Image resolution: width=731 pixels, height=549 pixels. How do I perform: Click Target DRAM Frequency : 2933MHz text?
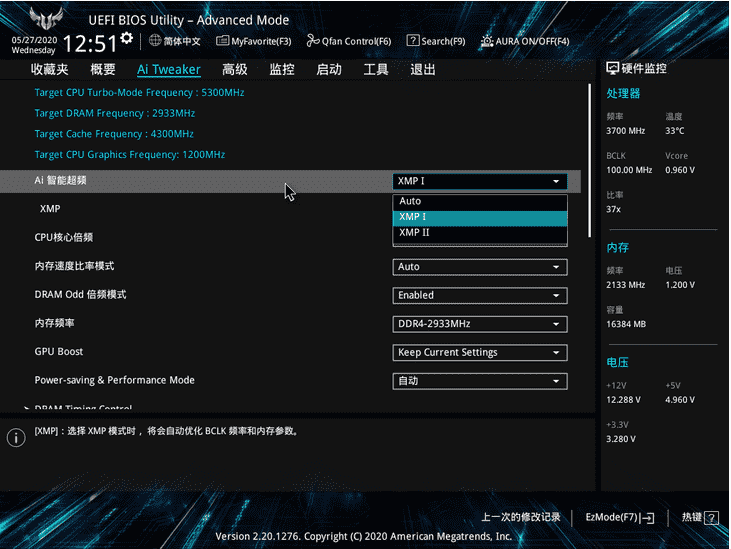pyautogui.click(x=115, y=113)
